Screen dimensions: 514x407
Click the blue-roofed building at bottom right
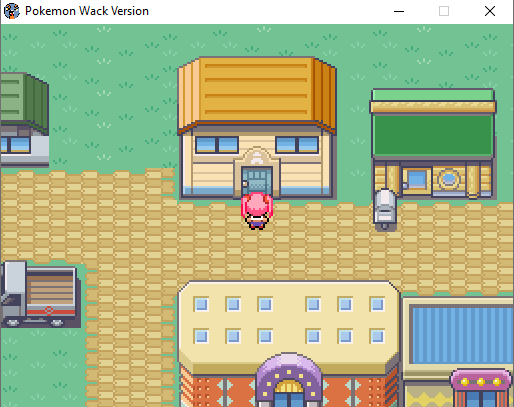[x=458, y=352]
